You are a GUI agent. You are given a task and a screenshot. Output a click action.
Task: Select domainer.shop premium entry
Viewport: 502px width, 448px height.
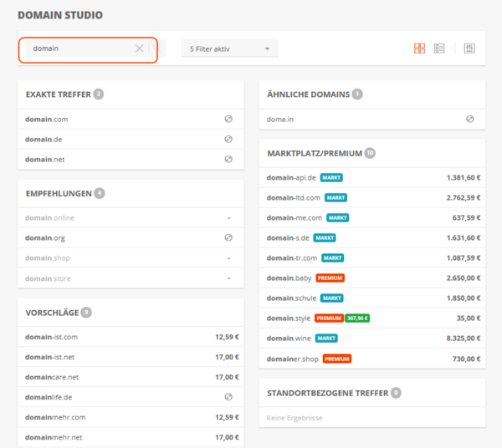point(372,359)
